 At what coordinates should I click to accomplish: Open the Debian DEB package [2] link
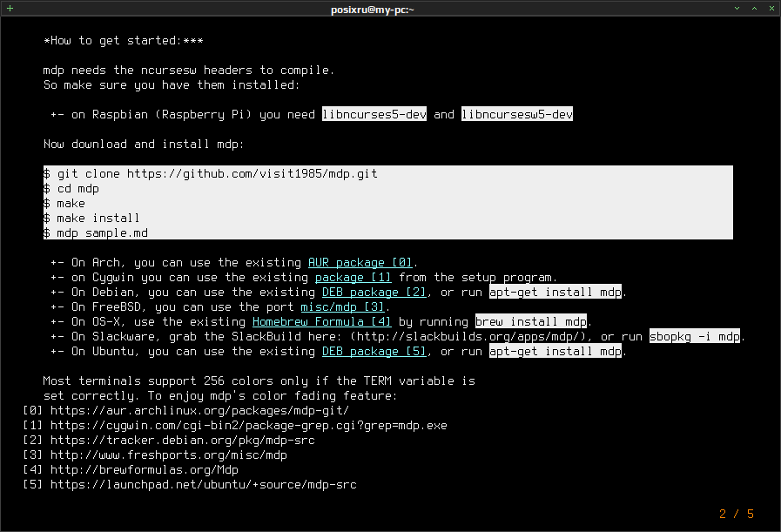pos(374,293)
